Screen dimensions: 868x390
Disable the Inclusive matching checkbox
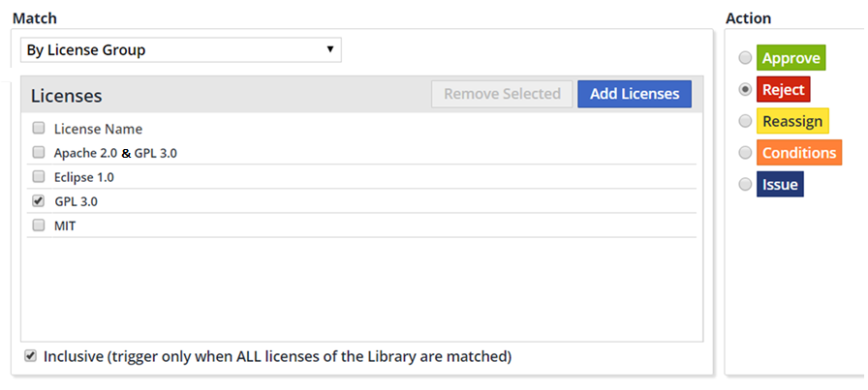point(29,356)
